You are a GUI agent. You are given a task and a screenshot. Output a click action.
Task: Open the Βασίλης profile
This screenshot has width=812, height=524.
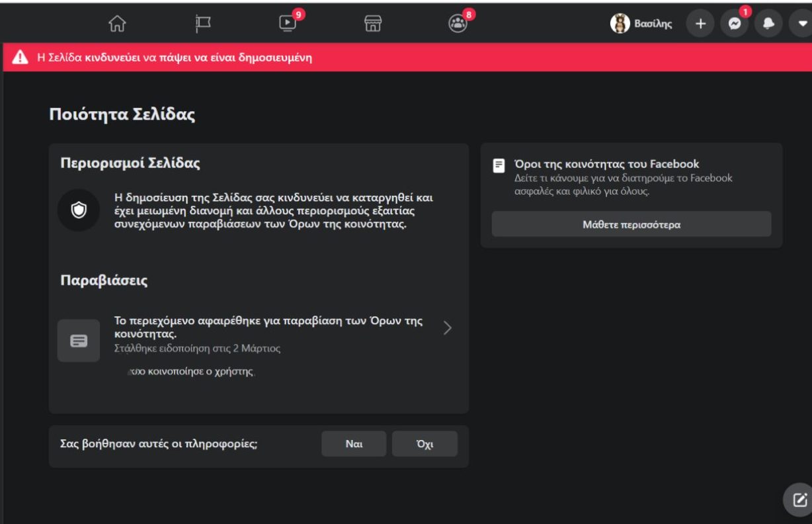pos(641,24)
